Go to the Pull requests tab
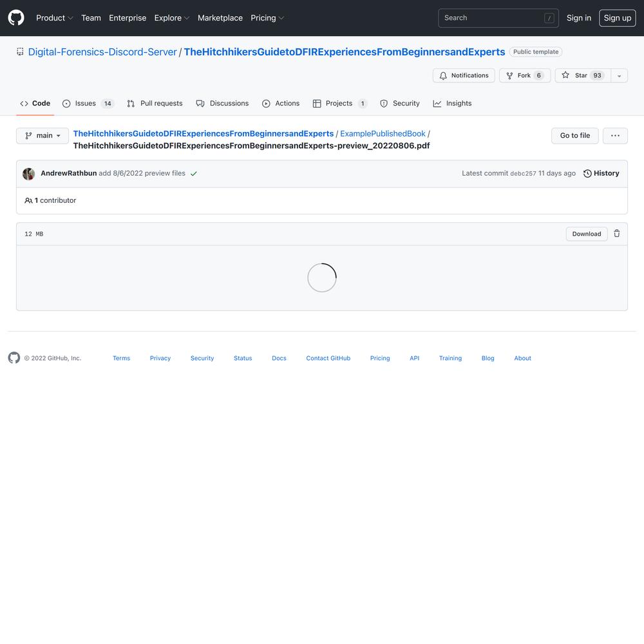The width and height of the screenshot is (644, 644). tap(155, 104)
